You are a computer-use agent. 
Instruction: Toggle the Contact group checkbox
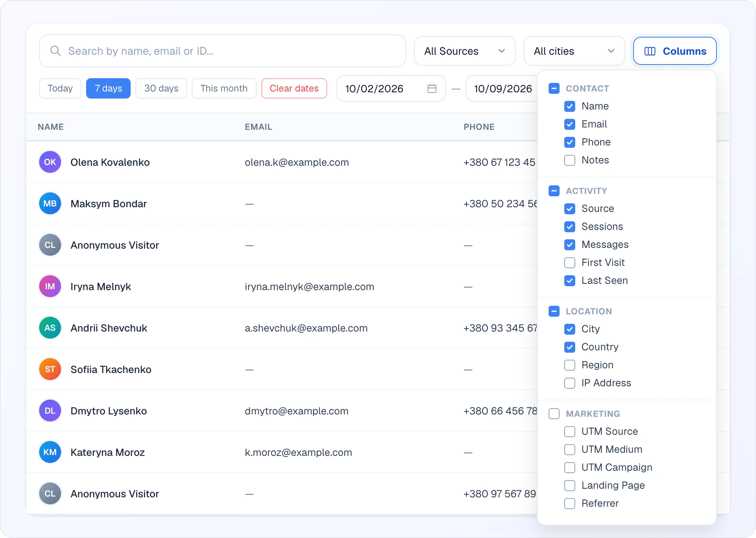coord(554,88)
